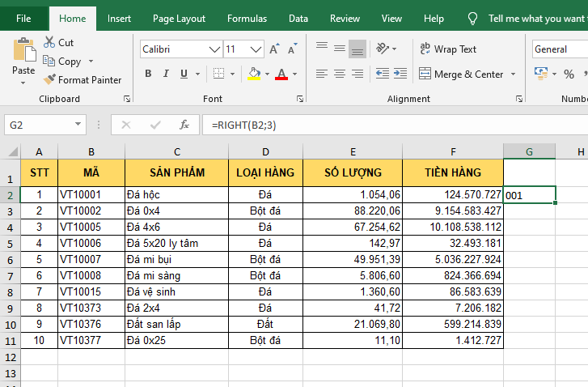Toggle Bold formatting
The width and height of the screenshot is (588, 387).
[x=148, y=74]
